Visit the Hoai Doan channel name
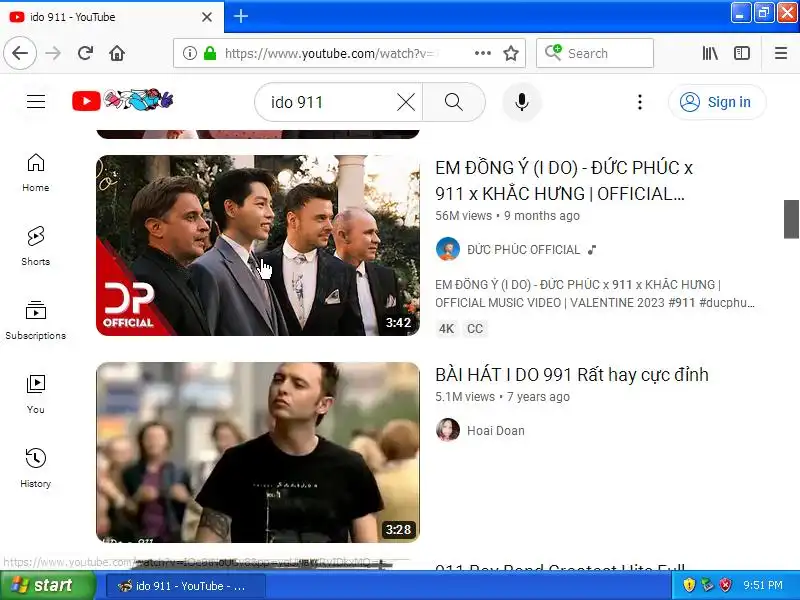The height and width of the screenshot is (600, 800). tap(495, 431)
